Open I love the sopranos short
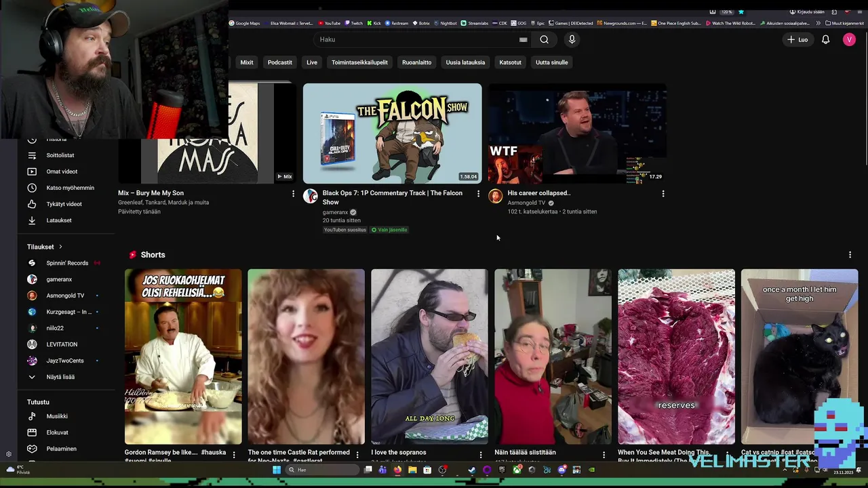This screenshot has width=868, height=488. tap(429, 357)
